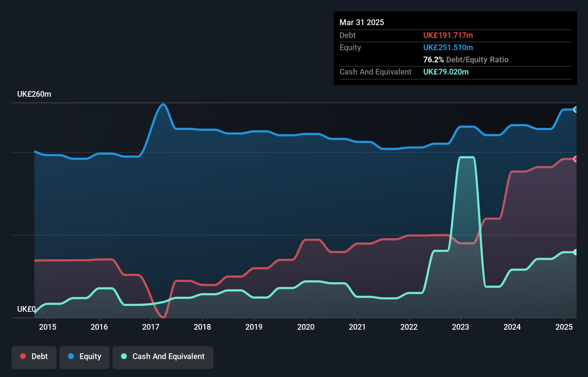Click the Mar 31 2025 tooltip date
The image size is (588, 377).
click(362, 22)
